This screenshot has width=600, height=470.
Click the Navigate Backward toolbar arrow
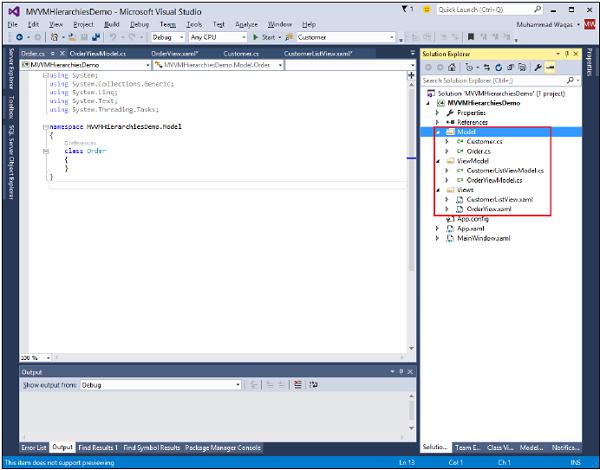[x=19, y=37]
